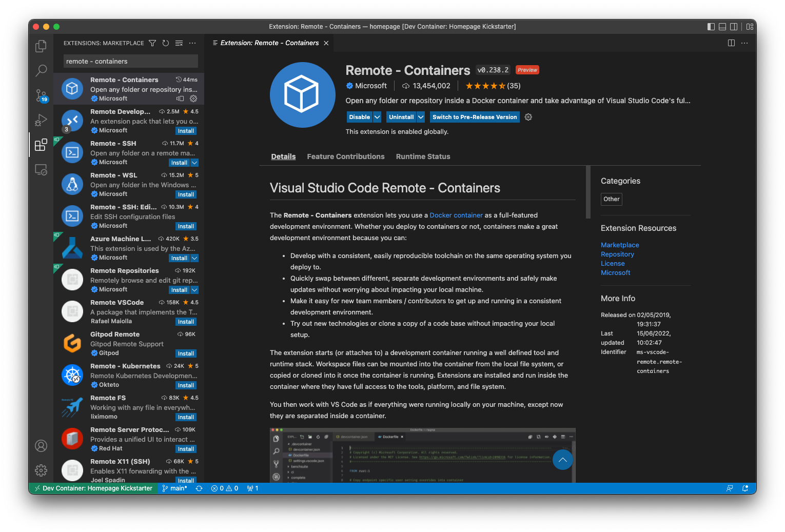Image resolution: width=785 pixels, height=532 pixels.
Task: Click main* branch in status bar
Action: 174,488
